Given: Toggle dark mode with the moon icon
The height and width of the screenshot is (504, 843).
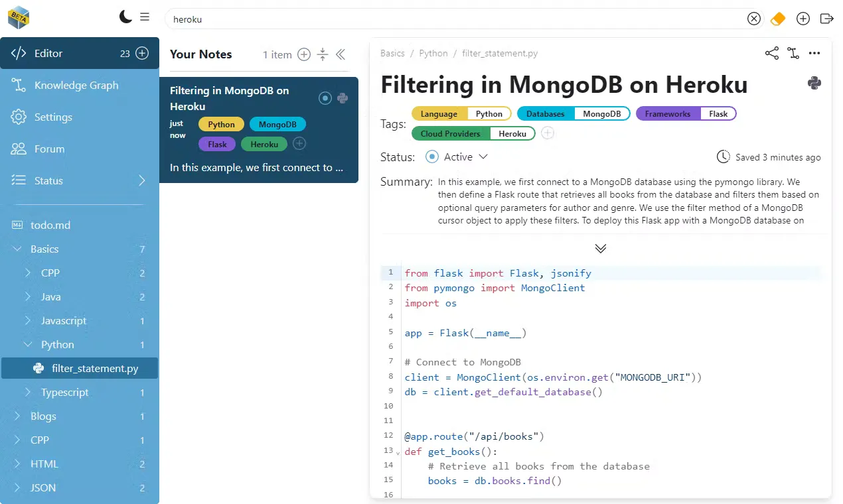Looking at the screenshot, I should coord(125,17).
